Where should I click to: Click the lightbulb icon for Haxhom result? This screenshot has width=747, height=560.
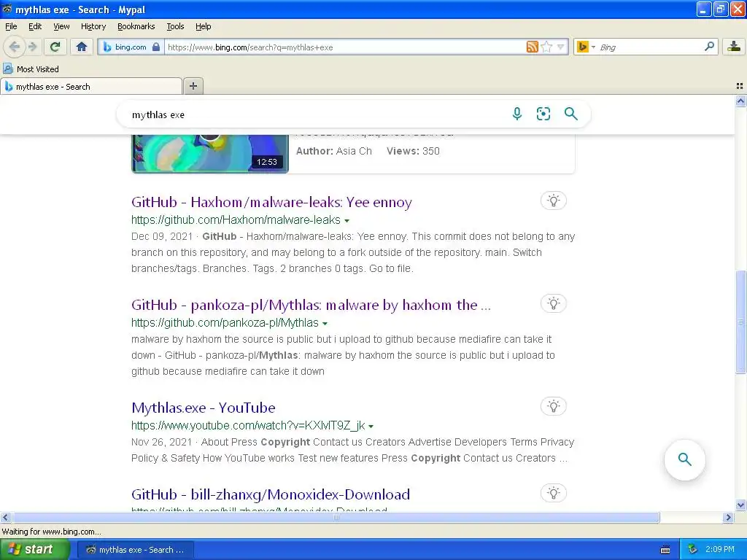[553, 201]
